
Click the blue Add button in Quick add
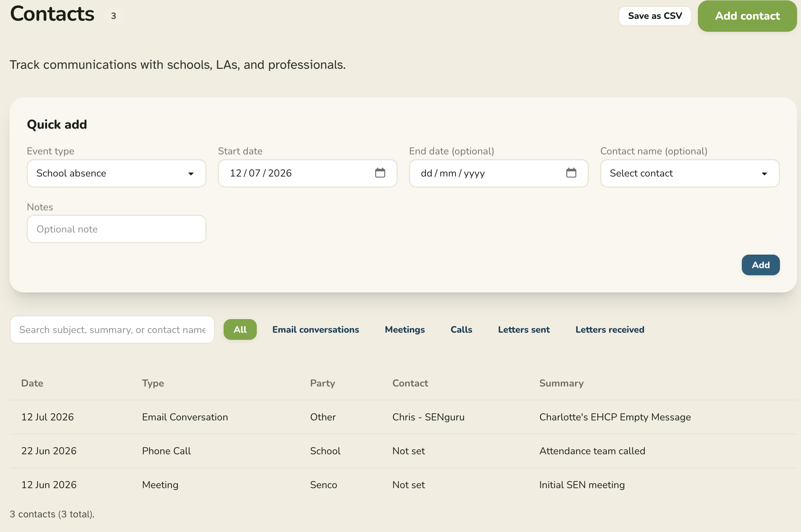[761, 265]
